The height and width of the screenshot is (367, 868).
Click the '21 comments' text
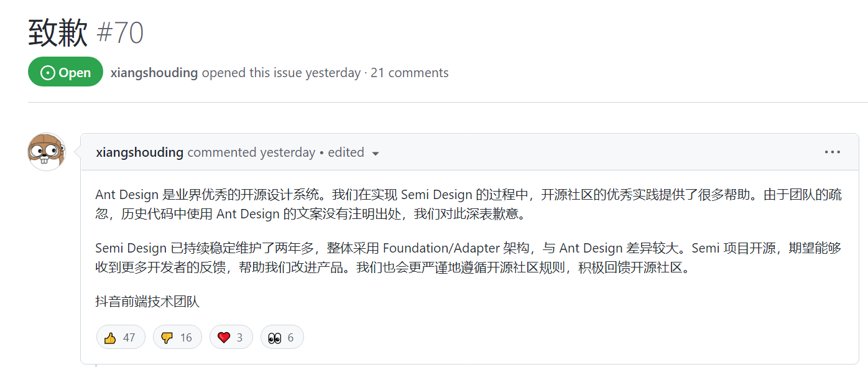click(x=410, y=73)
